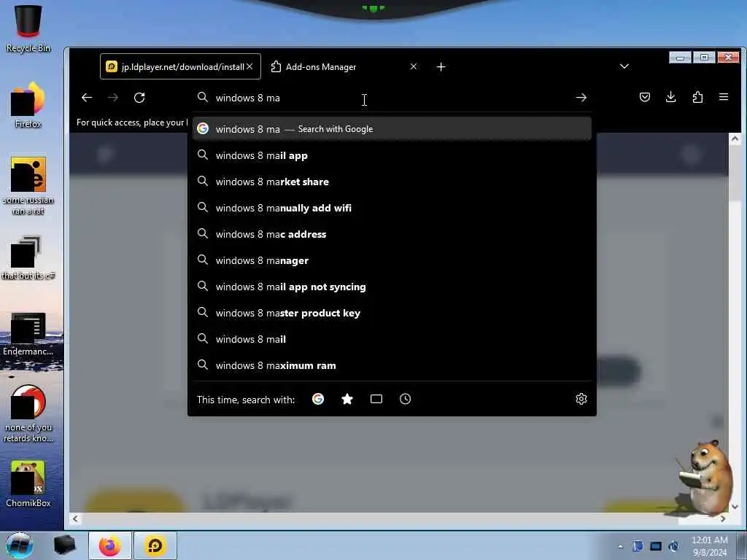Viewport: 747px width, 560px height.
Task: Click the black box taskbar icon
Action: [64, 545]
